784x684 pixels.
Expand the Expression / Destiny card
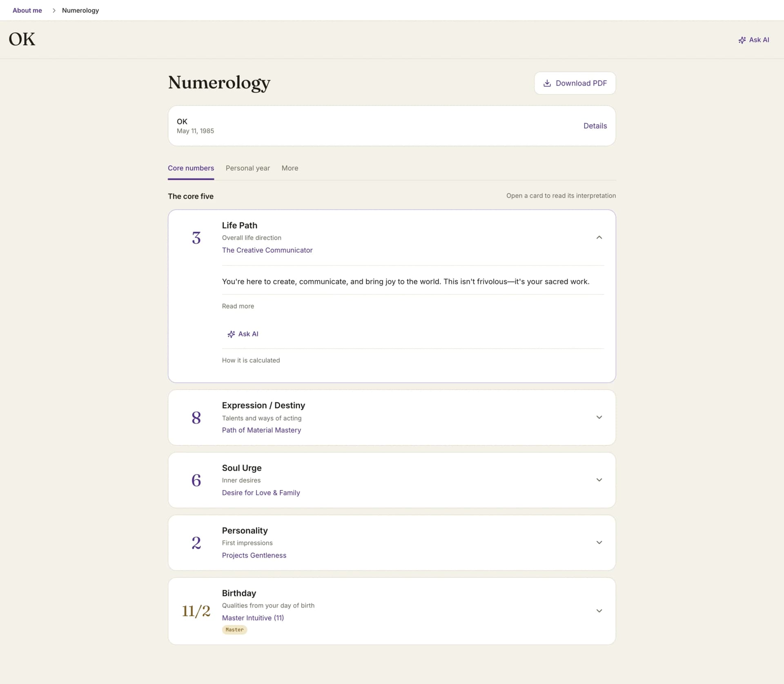[x=599, y=417]
